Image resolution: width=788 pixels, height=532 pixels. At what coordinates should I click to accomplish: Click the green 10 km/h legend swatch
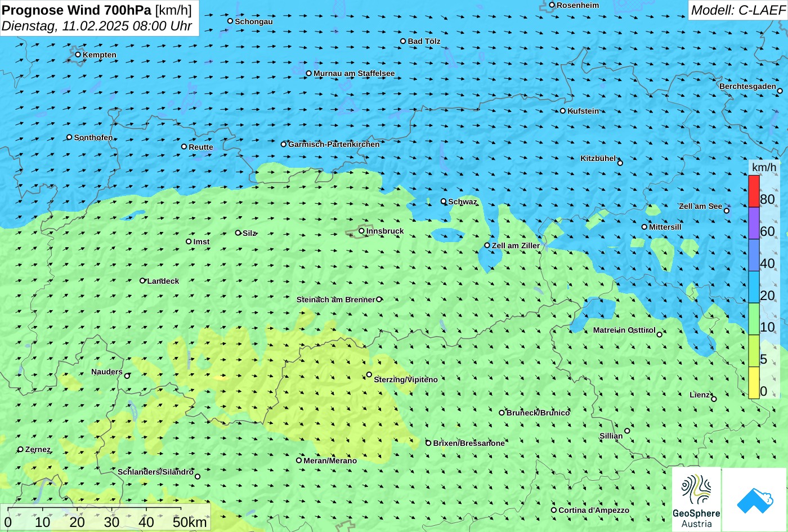[x=754, y=319]
